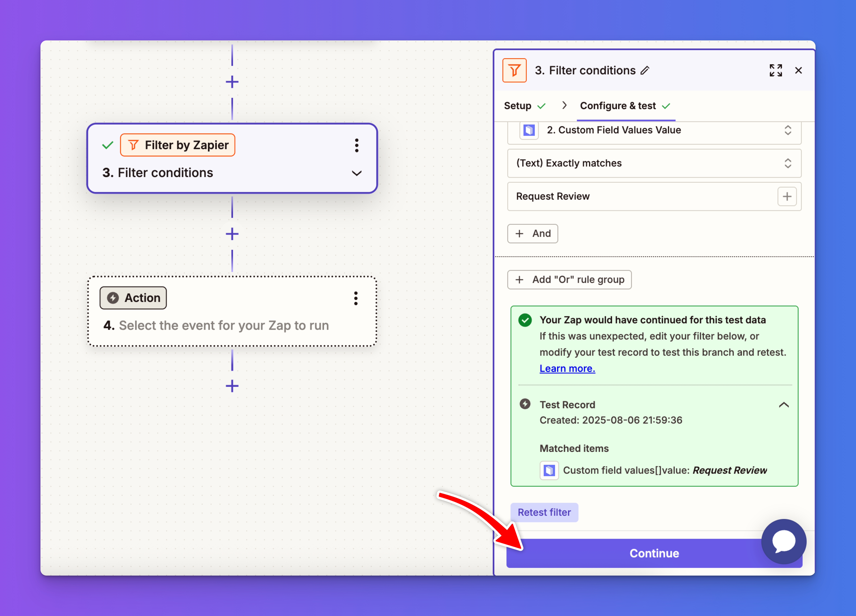Open three-dot menu on Filter by Zapier step

356,145
